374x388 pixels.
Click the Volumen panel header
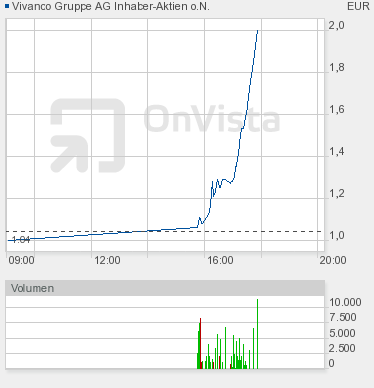[x=165, y=288]
